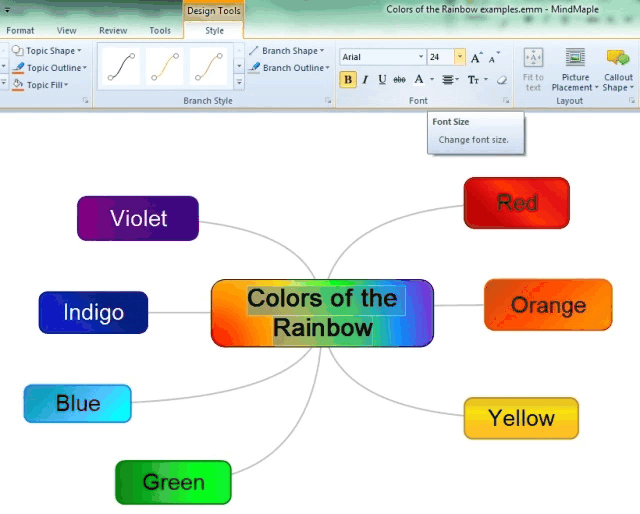Image resolution: width=640 pixels, height=514 pixels.
Task: Open the View ribbon tab
Action: click(67, 31)
